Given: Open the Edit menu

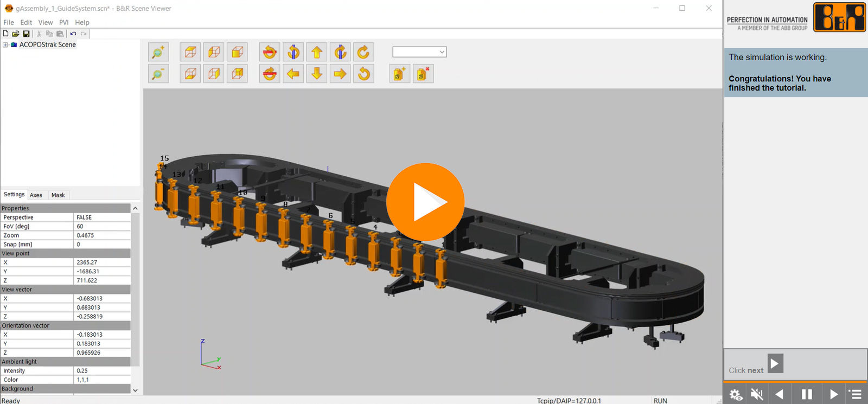Looking at the screenshot, I should point(26,22).
